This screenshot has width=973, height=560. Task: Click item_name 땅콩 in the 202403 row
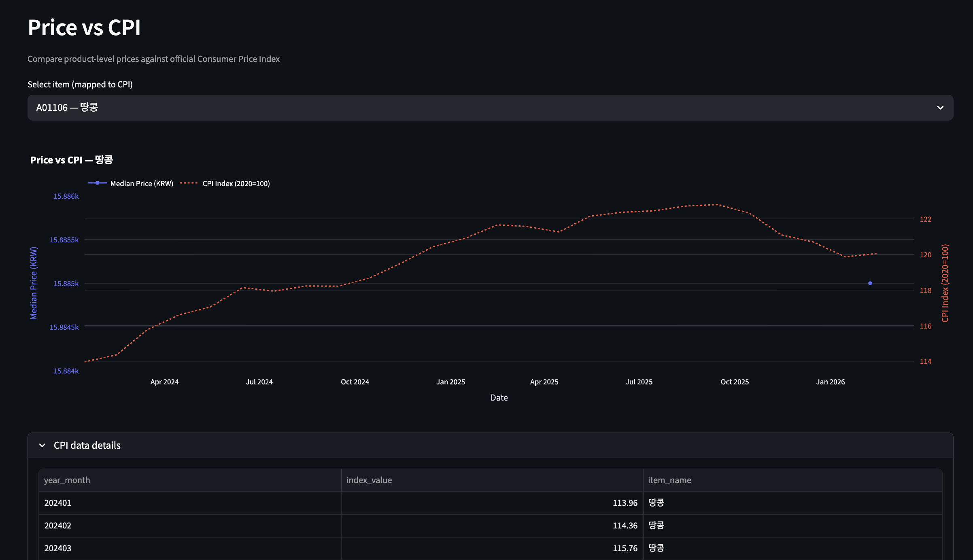pyautogui.click(x=792, y=548)
